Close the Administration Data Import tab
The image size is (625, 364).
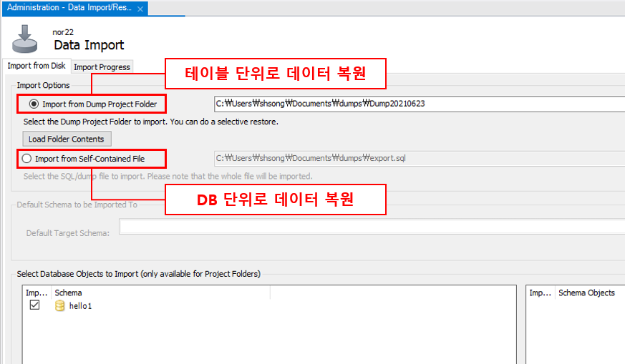tap(140, 9)
